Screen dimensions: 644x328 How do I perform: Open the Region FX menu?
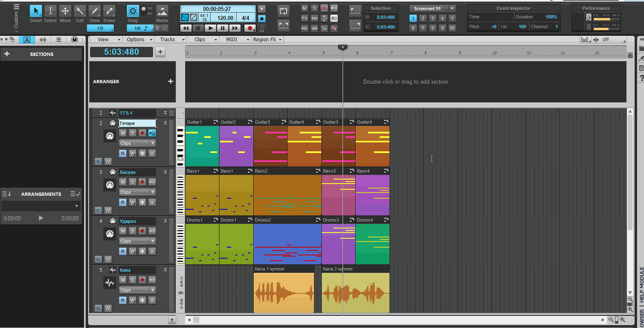267,40
